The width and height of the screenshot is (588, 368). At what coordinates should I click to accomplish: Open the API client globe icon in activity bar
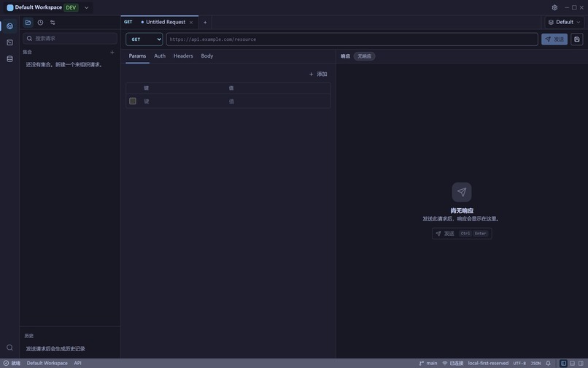(9, 26)
